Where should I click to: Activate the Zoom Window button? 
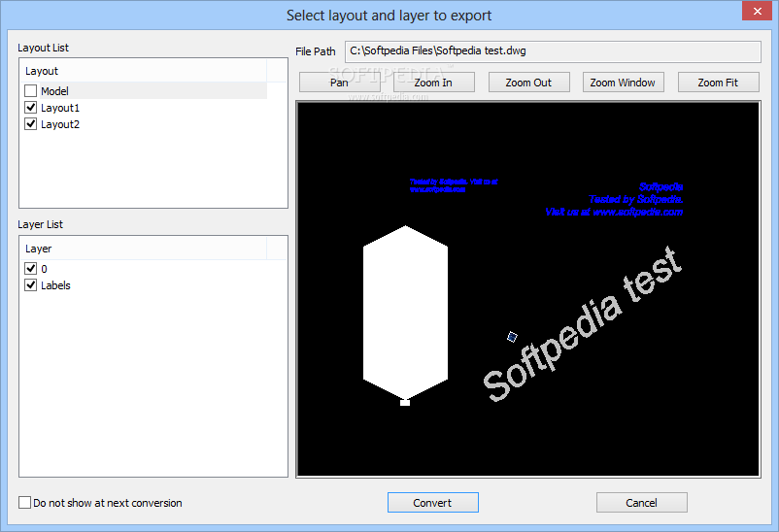(x=623, y=83)
